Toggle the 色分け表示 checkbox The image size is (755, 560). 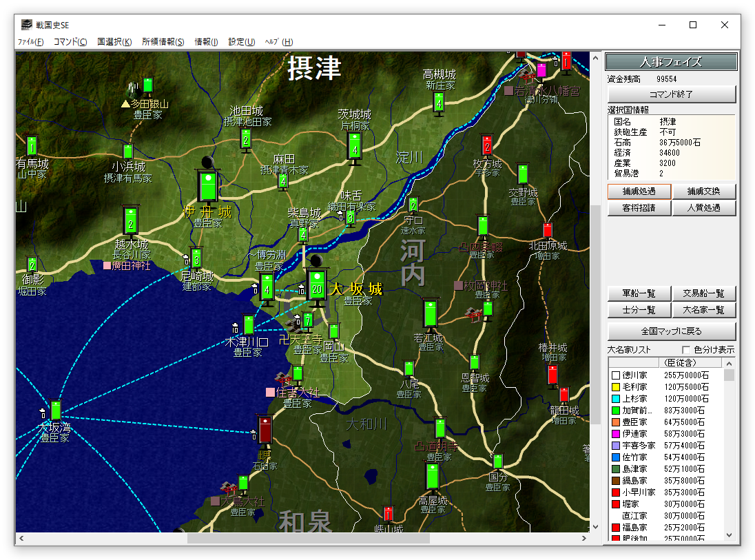[686, 350]
